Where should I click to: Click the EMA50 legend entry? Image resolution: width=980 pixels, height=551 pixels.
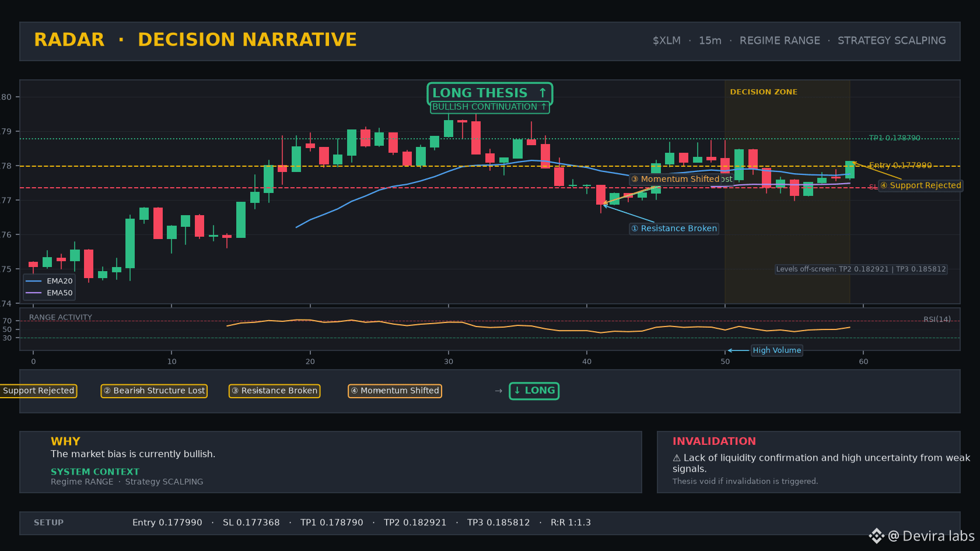tap(50, 293)
